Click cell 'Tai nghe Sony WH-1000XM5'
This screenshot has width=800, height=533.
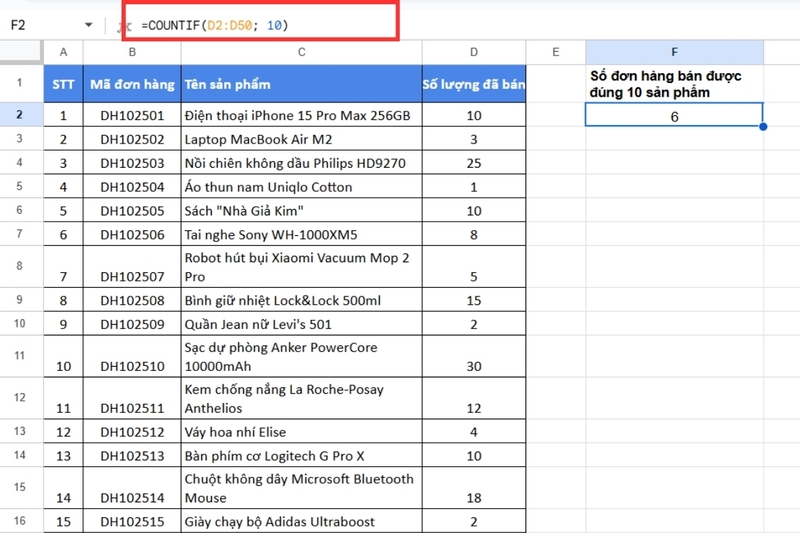302,234
